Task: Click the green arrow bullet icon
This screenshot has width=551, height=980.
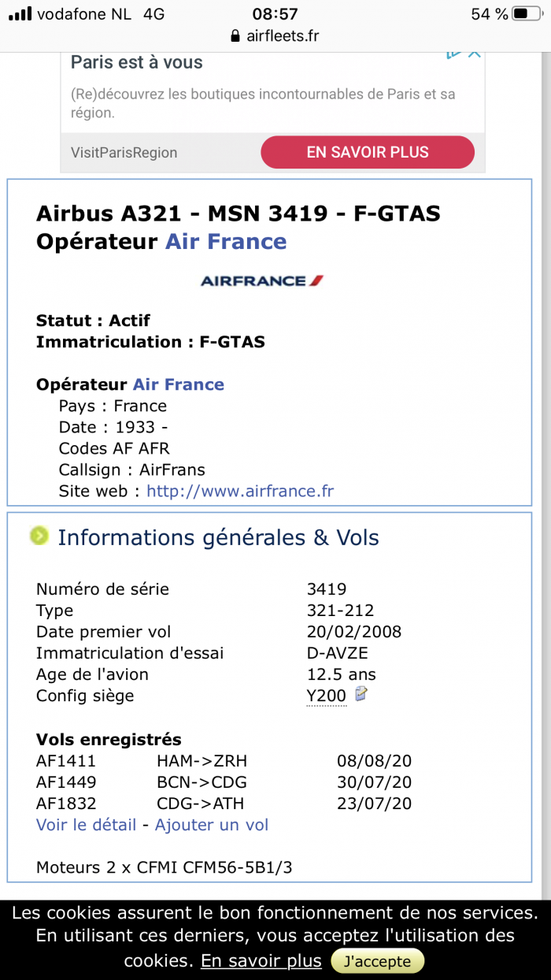Action: pos(39,536)
